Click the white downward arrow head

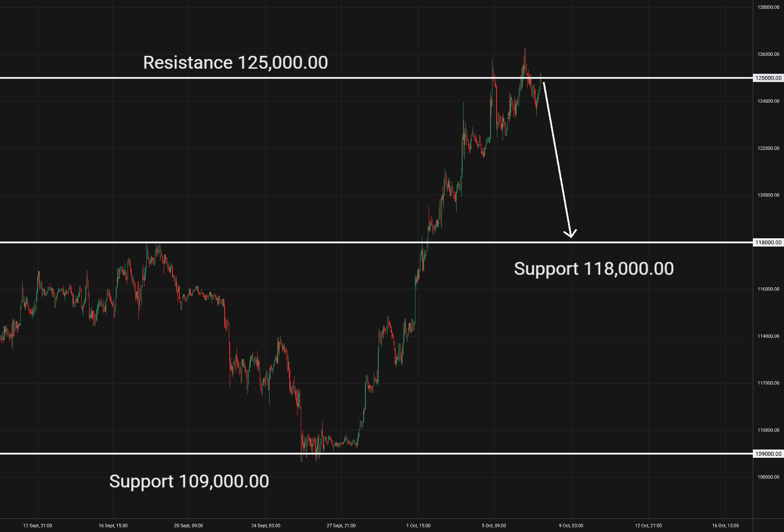[570, 234]
